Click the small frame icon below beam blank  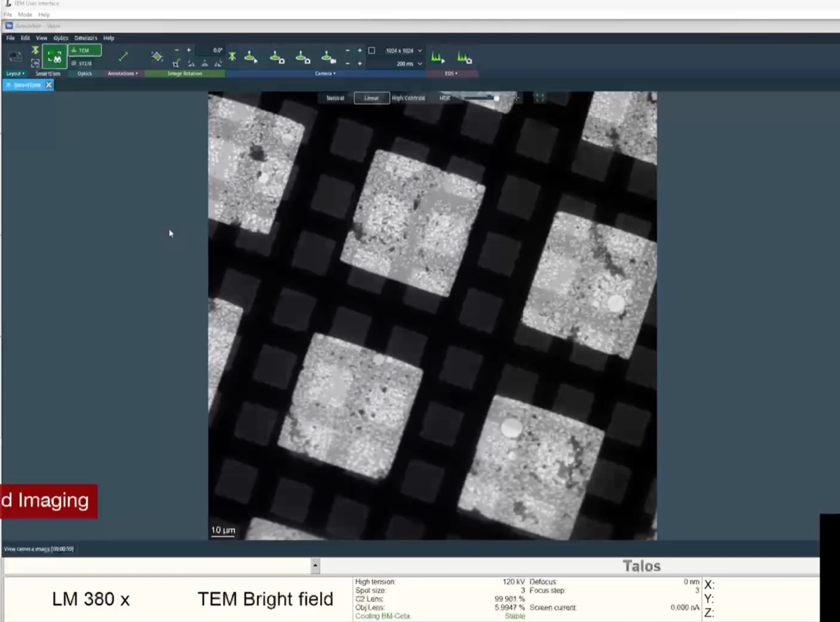click(35, 63)
